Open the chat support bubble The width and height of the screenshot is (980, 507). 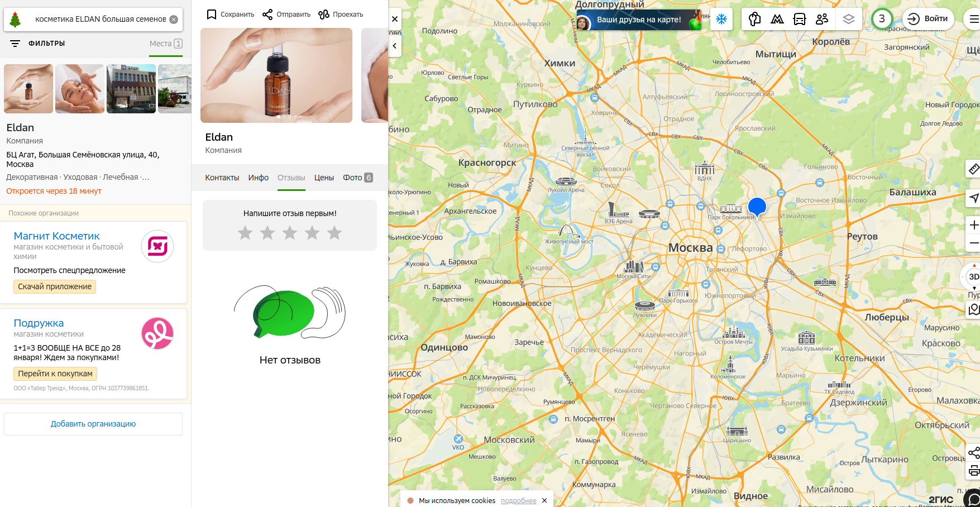click(973, 498)
